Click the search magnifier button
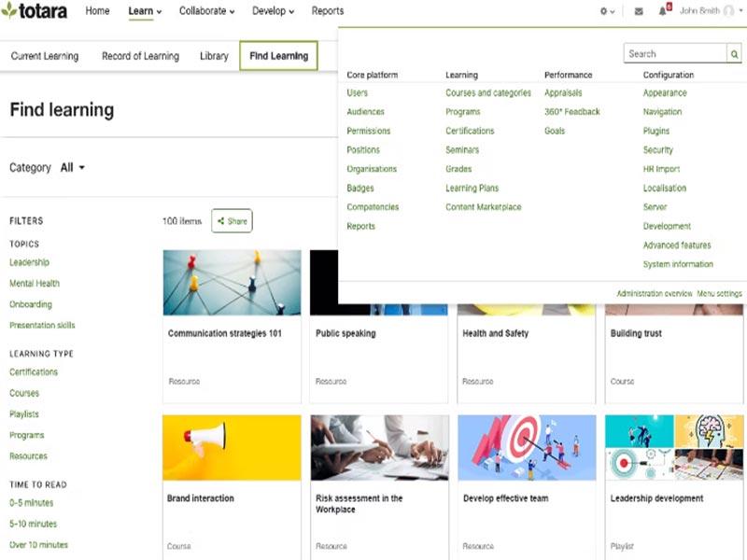This screenshot has height=560, width=747. pyautogui.click(x=735, y=54)
